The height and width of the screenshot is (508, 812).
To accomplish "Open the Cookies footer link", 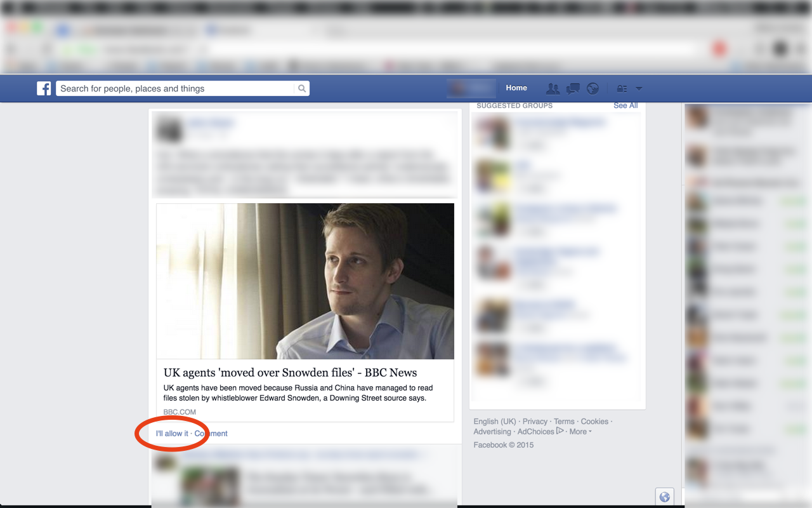I will (594, 422).
